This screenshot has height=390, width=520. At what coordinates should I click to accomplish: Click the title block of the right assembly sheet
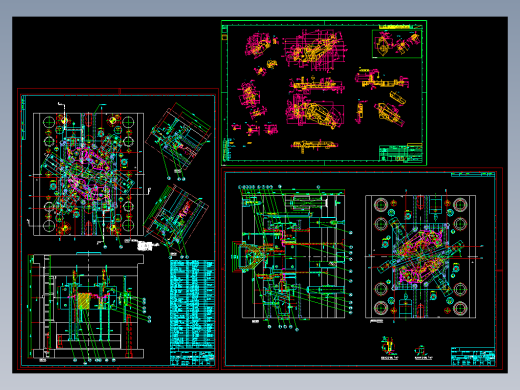(473, 356)
